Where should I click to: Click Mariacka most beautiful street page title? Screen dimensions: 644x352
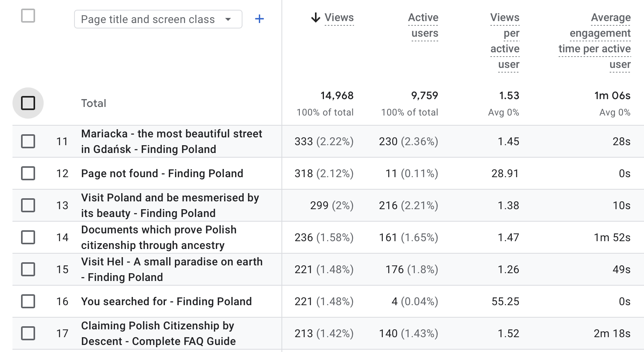click(x=172, y=141)
